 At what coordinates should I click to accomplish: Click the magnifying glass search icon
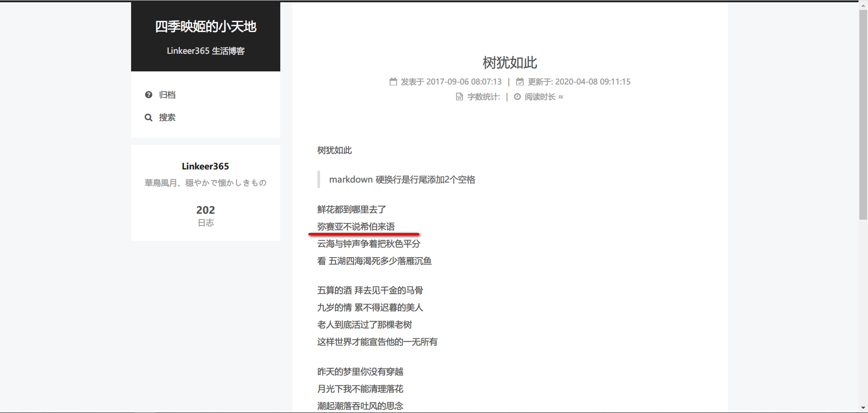click(x=148, y=117)
